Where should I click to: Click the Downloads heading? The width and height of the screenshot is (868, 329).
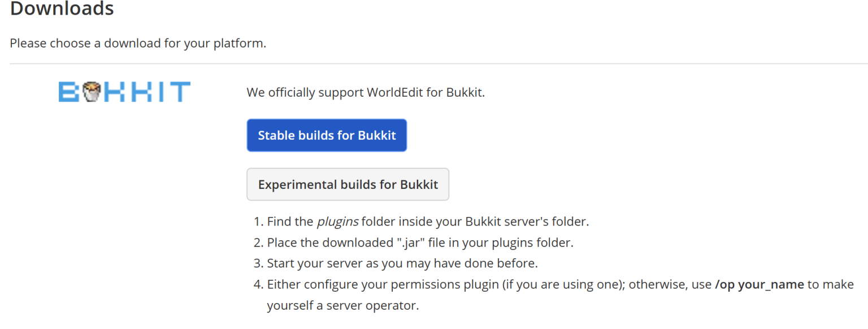click(x=62, y=9)
